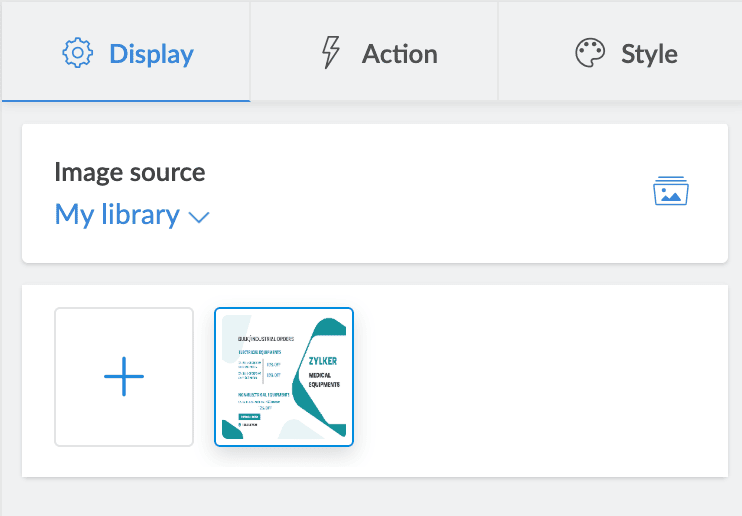Click the Image source heading
Image resolution: width=742 pixels, height=516 pixels.
pos(130,172)
